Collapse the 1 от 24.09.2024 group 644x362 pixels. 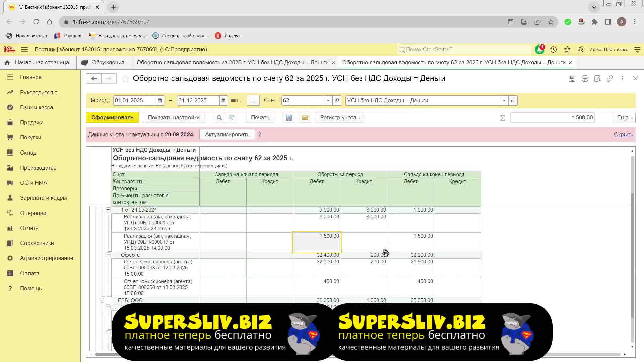click(x=108, y=210)
